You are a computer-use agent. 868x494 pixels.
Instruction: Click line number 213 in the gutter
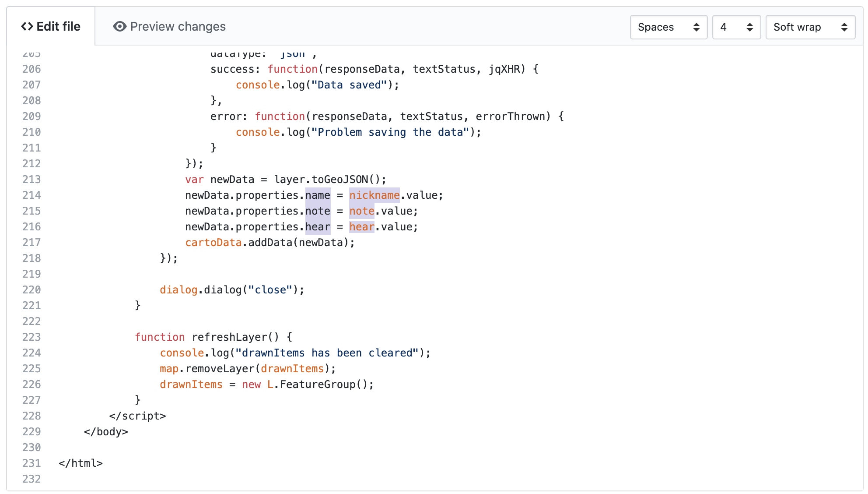click(x=31, y=180)
